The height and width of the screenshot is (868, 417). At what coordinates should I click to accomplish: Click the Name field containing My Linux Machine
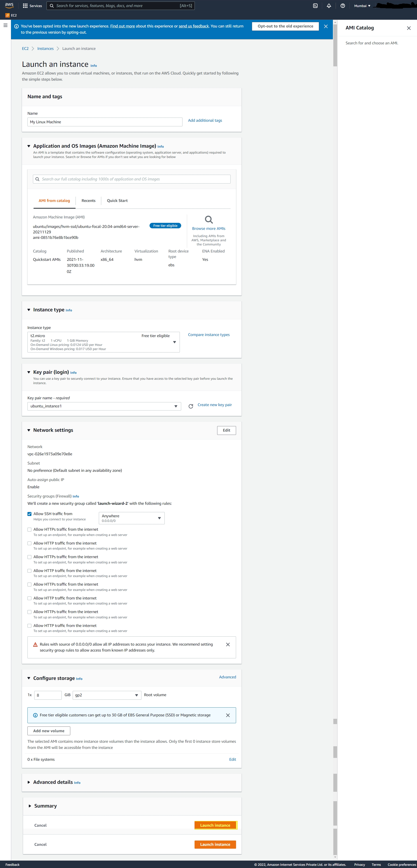pyautogui.click(x=105, y=122)
